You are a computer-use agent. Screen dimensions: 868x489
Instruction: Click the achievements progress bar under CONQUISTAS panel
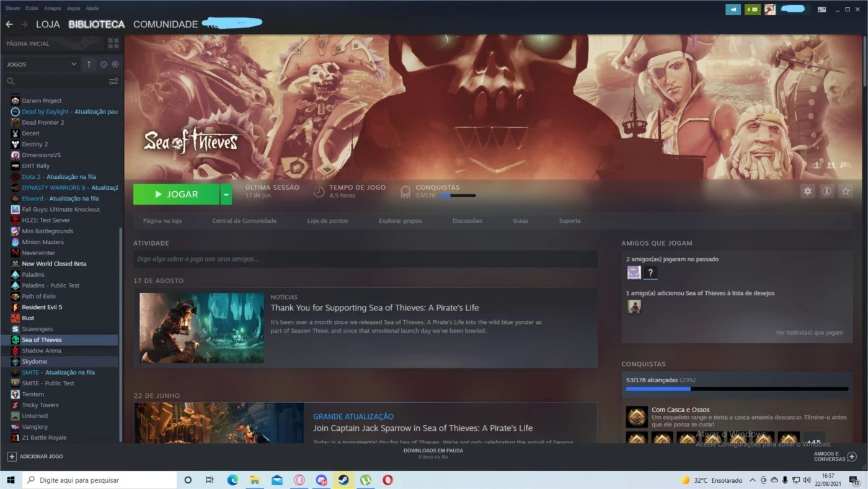pos(737,389)
